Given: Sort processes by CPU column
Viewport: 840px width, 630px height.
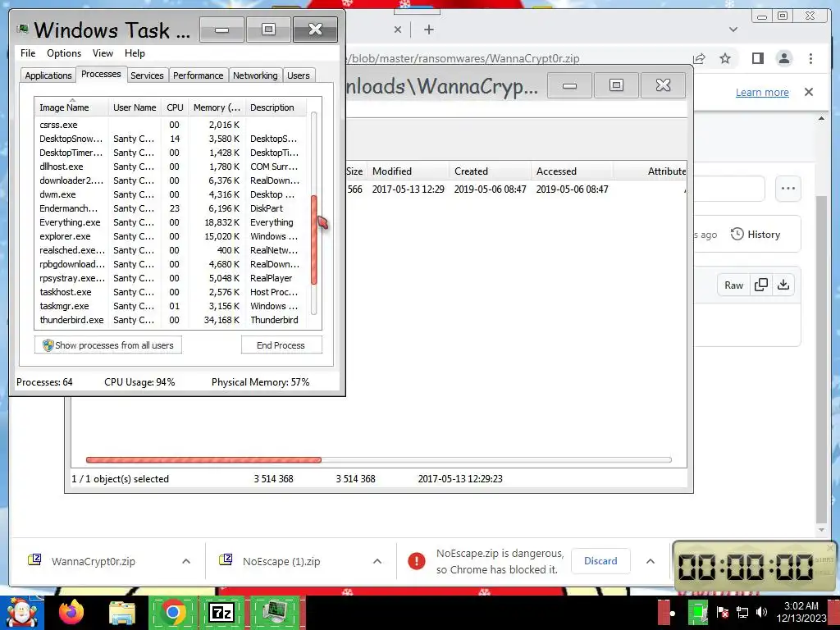Looking at the screenshot, I should [x=175, y=107].
